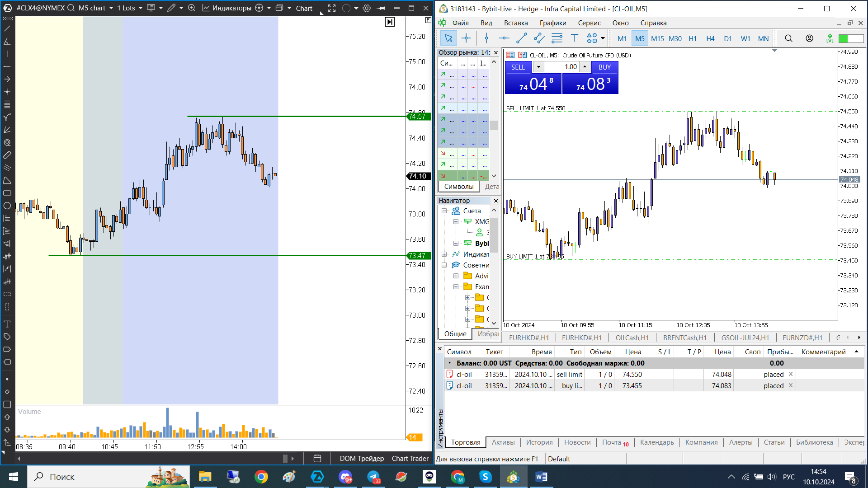The width and height of the screenshot is (868, 488).
Task: Choose the Fibonacci retracement tool
Action: 557,38
